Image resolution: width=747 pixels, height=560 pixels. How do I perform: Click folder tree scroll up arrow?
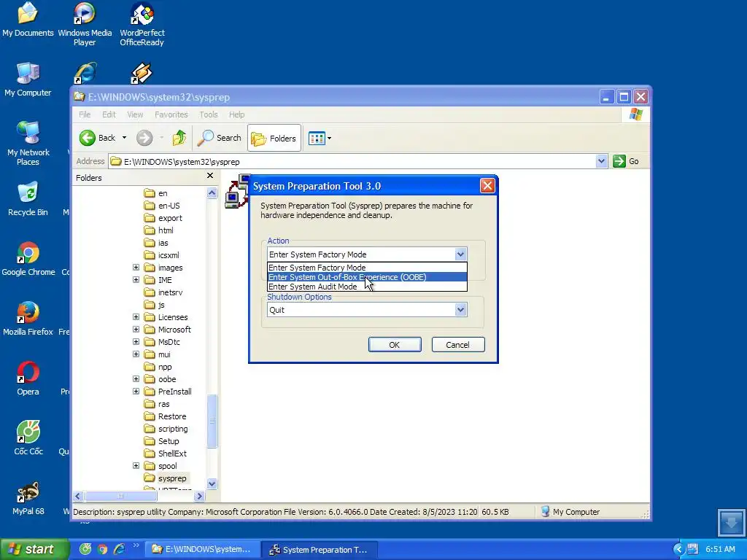[212, 192]
